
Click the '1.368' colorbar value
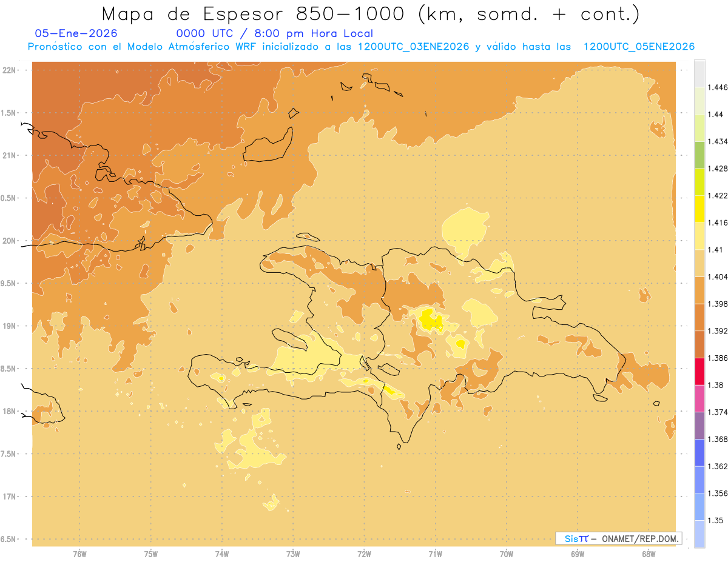point(718,439)
